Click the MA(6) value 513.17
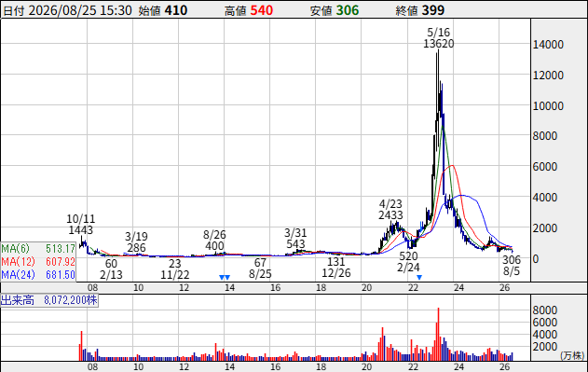This screenshot has height=372, width=588. [x=61, y=249]
